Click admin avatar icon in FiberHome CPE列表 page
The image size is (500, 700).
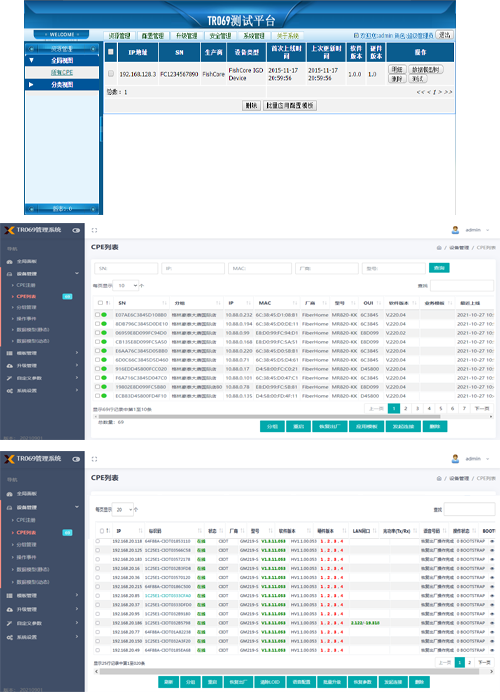click(x=455, y=230)
